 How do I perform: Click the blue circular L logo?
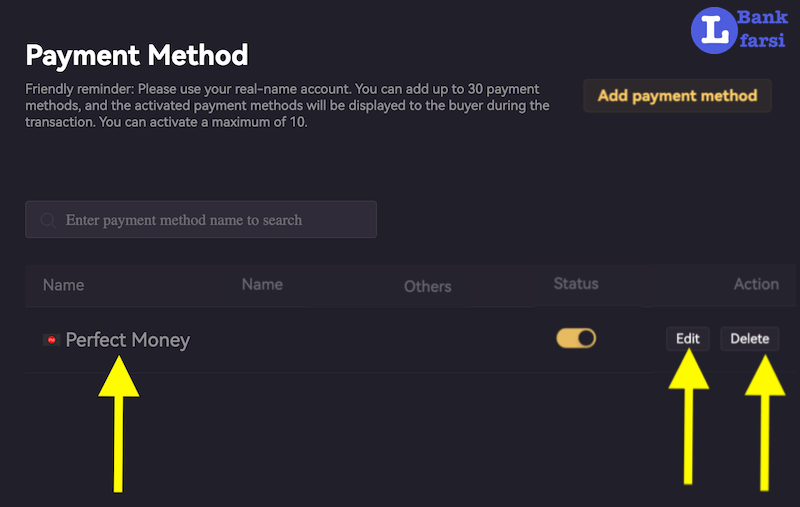(x=713, y=30)
